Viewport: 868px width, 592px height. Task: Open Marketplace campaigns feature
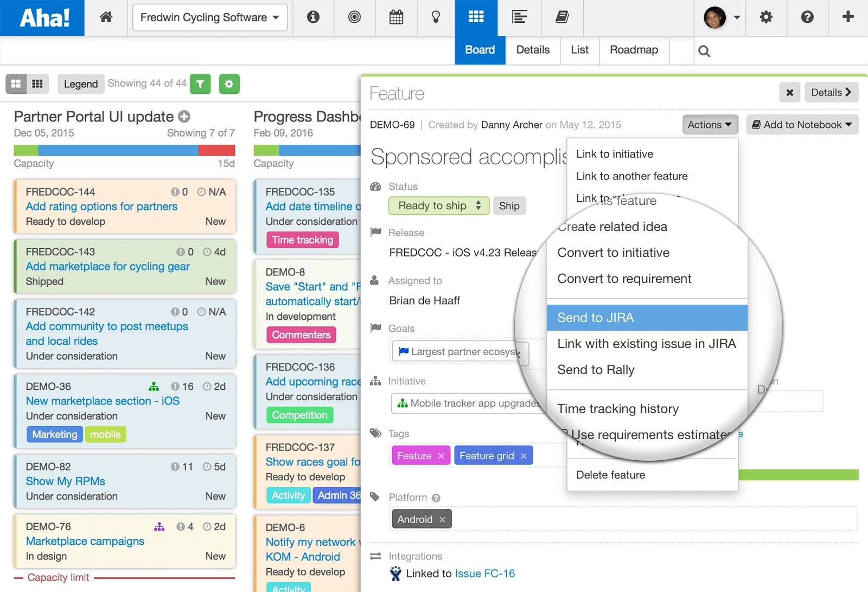[x=85, y=542]
